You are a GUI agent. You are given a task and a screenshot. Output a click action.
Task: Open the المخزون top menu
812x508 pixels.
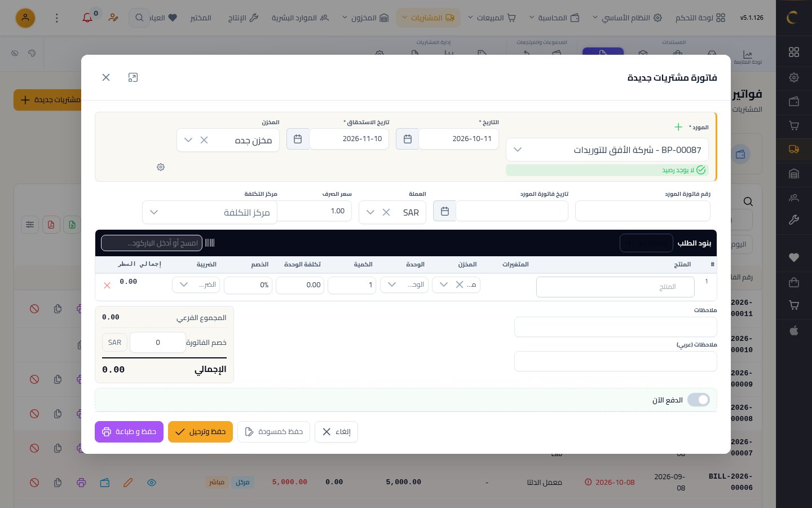pyautogui.click(x=365, y=18)
